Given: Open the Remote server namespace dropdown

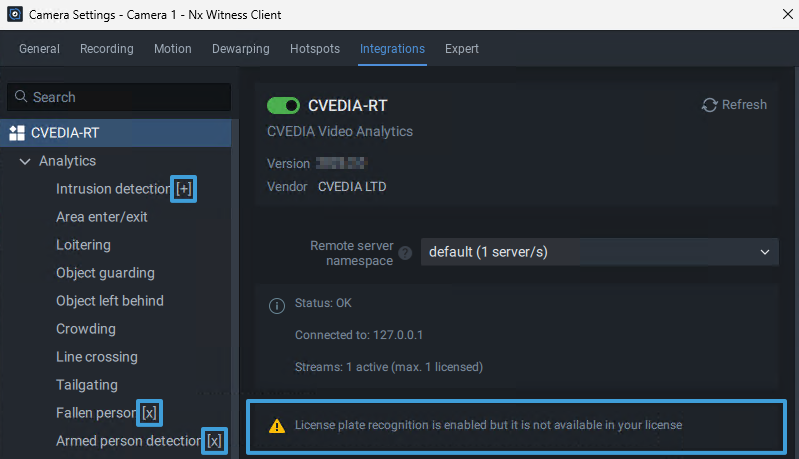Looking at the screenshot, I should 599,252.
